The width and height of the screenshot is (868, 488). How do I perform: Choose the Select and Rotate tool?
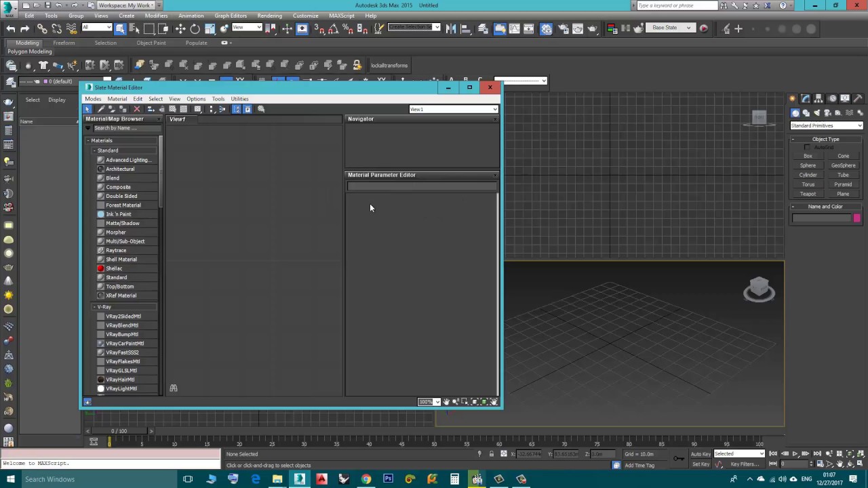coord(195,28)
